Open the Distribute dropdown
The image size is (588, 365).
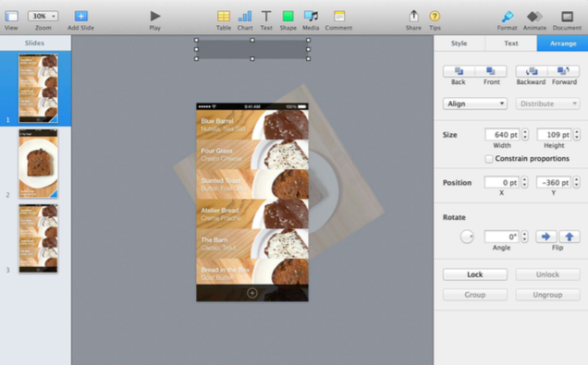pyautogui.click(x=547, y=103)
